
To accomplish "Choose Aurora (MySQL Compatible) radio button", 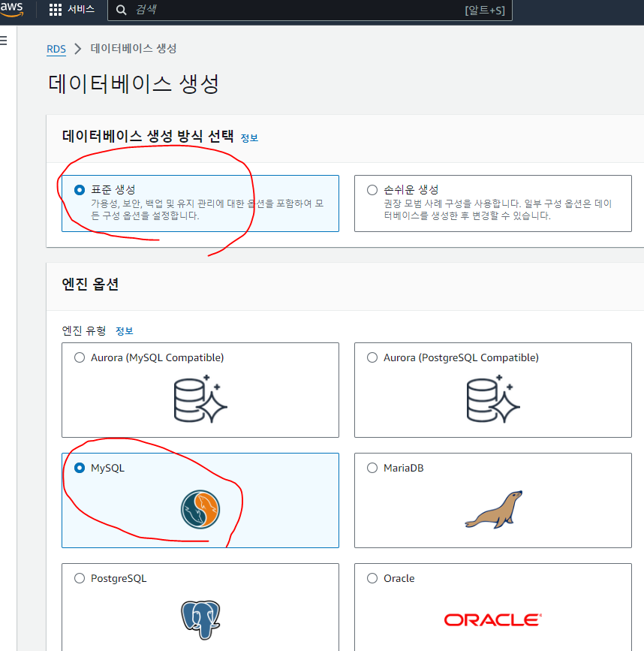I will [80, 357].
